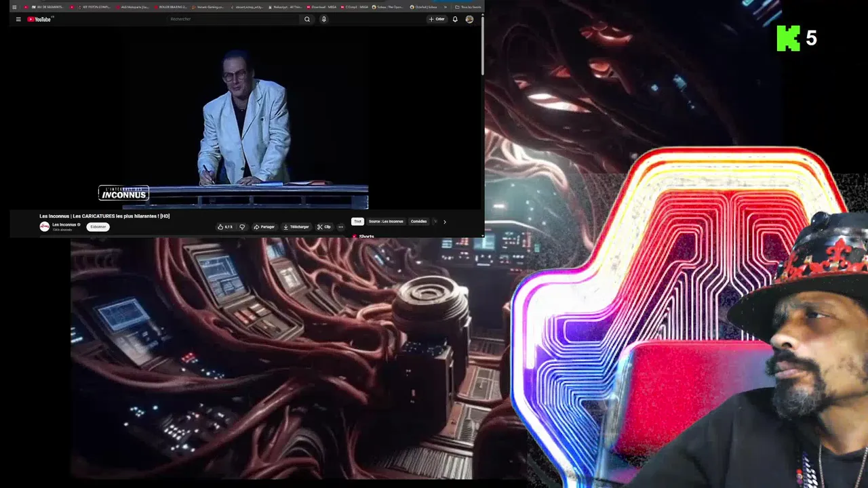This screenshot has width=868, height=488.
Task: Go to the YouTube home logo
Action: pos(39,19)
